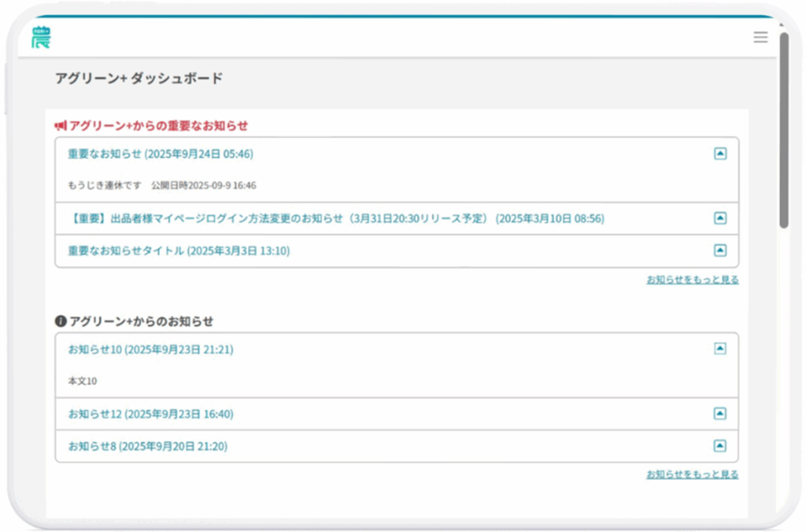Image resolution: width=806 pixels, height=532 pixels.
Task: Toggle the お知らせ8 row arrow icon
Action: pyautogui.click(x=719, y=445)
